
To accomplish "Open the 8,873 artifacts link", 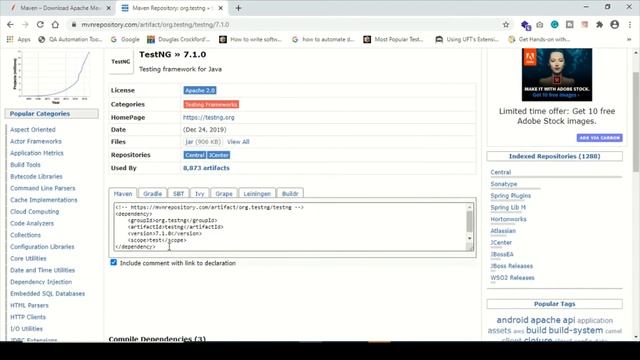I will pos(206,168).
